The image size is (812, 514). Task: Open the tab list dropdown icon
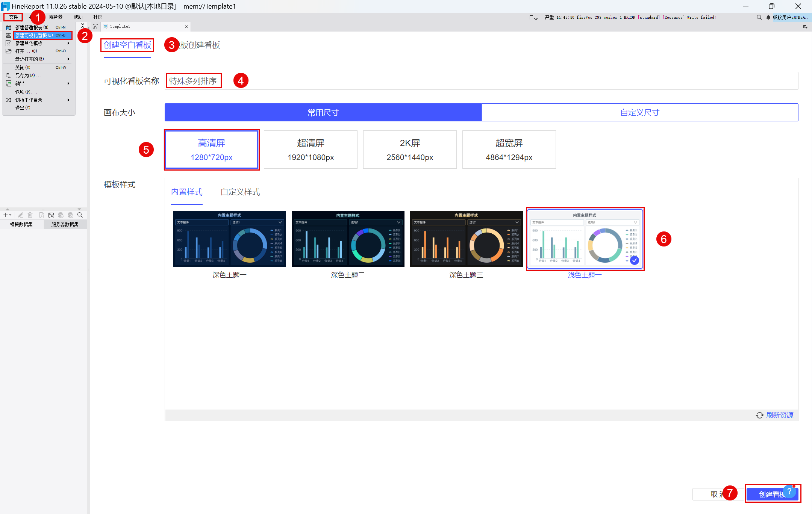pyautogui.click(x=805, y=27)
